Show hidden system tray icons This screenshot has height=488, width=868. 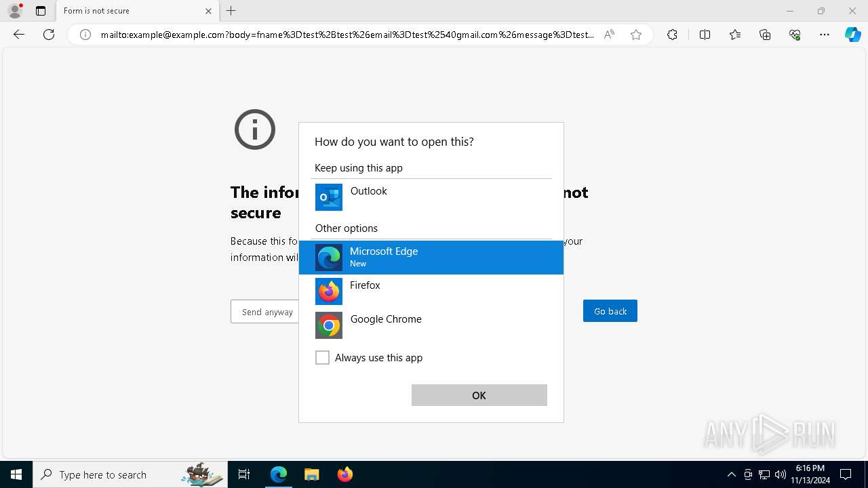tap(731, 474)
